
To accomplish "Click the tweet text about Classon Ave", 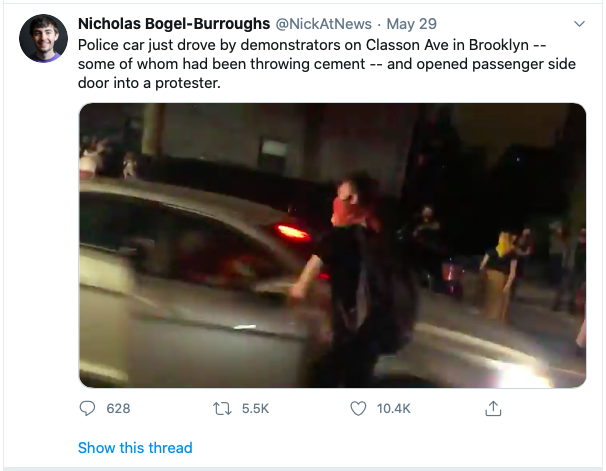I will coord(327,64).
